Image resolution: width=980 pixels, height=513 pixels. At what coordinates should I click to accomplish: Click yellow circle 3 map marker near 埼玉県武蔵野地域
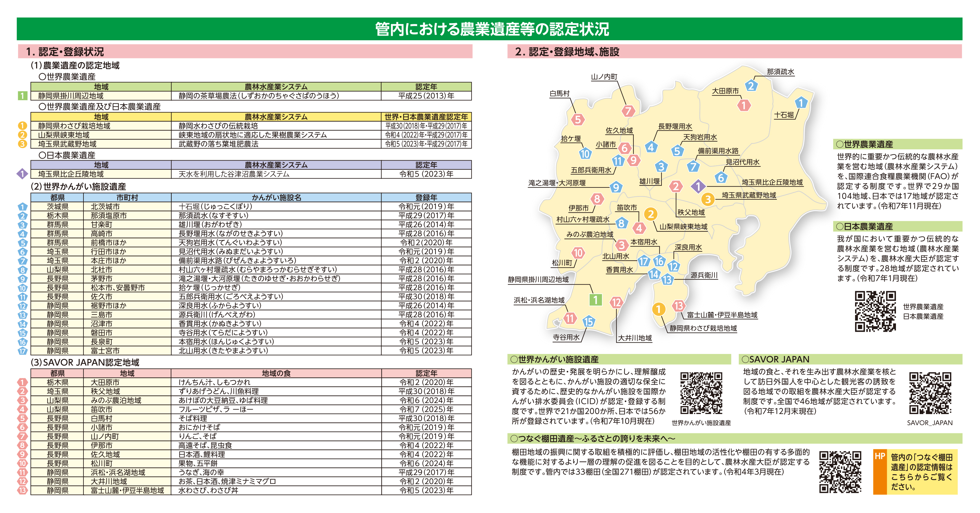coord(708,199)
